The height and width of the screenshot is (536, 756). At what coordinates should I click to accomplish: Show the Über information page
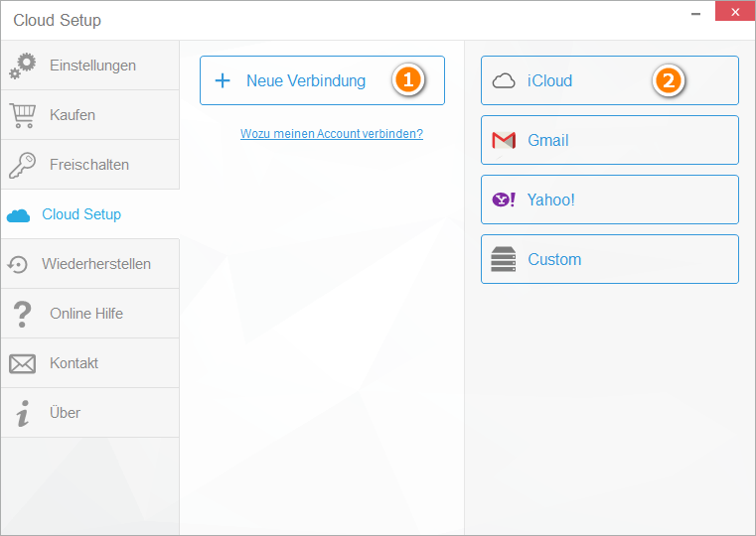90,413
